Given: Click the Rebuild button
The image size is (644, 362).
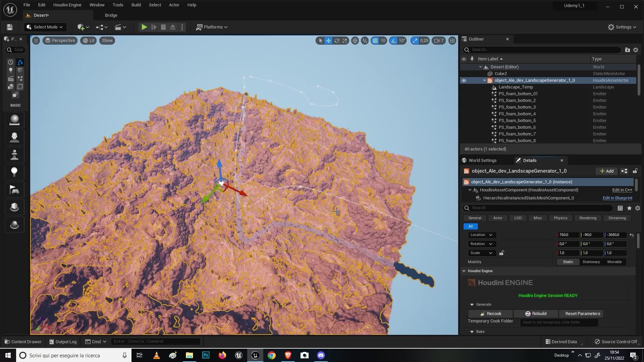Looking at the screenshot, I should [x=536, y=313].
